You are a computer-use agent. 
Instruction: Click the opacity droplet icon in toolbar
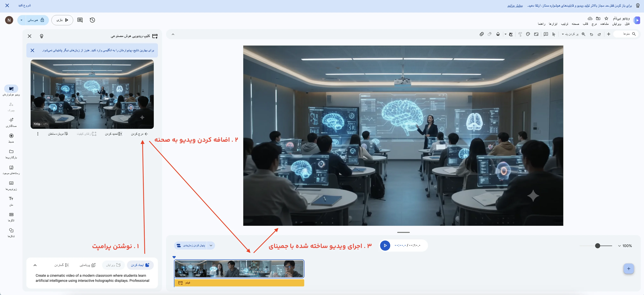(x=498, y=34)
